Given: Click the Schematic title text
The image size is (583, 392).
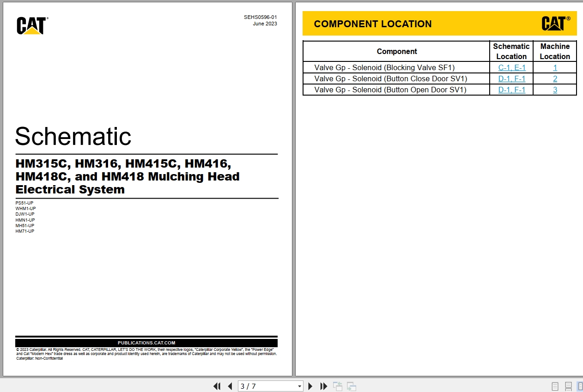Looking at the screenshot, I should pos(73,136).
